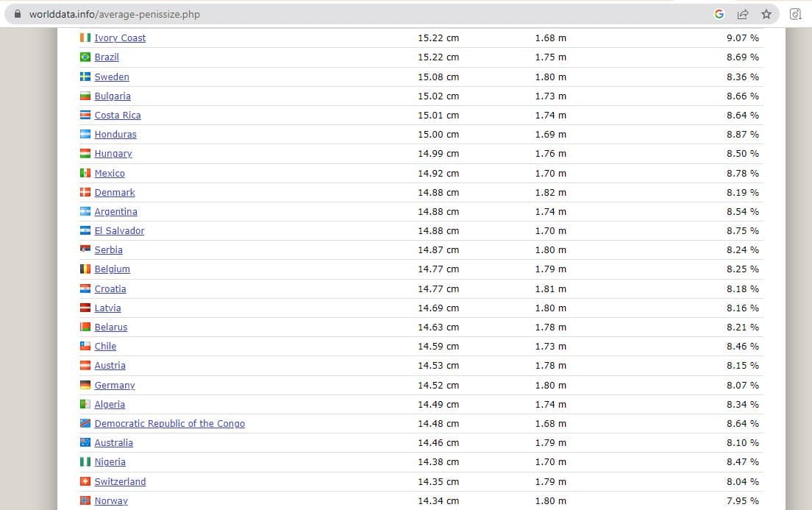This screenshot has width=812, height=510.
Task: Click the Germany flag icon
Action: [x=85, y=385]
